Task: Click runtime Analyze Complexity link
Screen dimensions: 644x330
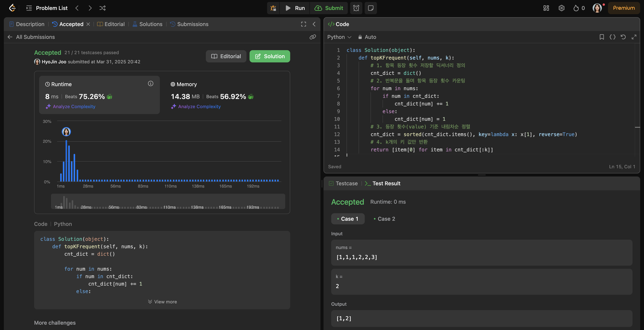Action: pyautogui.click(x=74, y=106)
